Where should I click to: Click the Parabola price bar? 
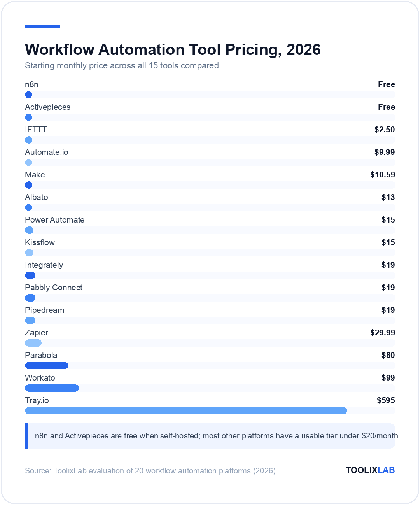[x=47, y=366]
